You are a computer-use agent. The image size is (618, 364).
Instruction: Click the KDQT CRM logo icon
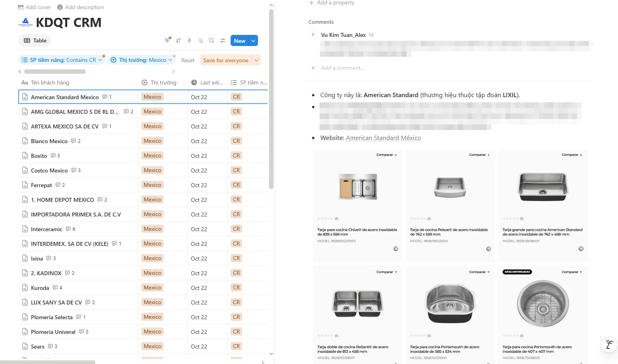coord(25,22)
